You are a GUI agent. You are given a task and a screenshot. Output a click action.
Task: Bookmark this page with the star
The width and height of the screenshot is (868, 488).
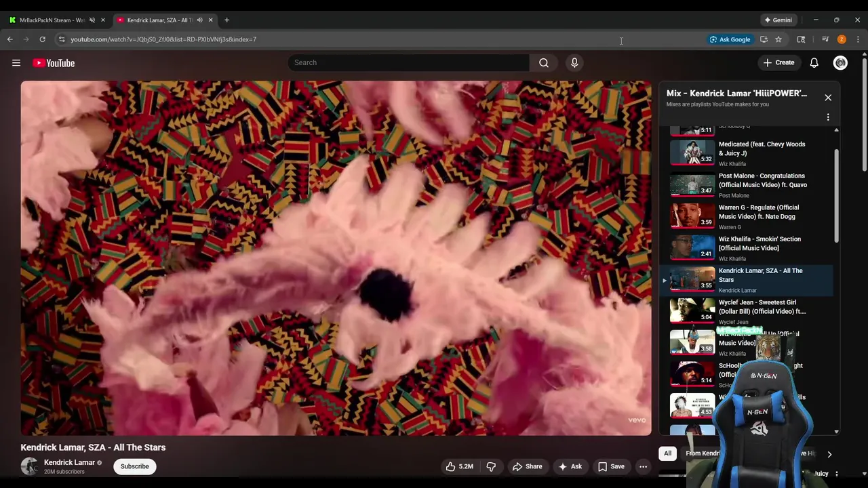(x=778, y=39)
